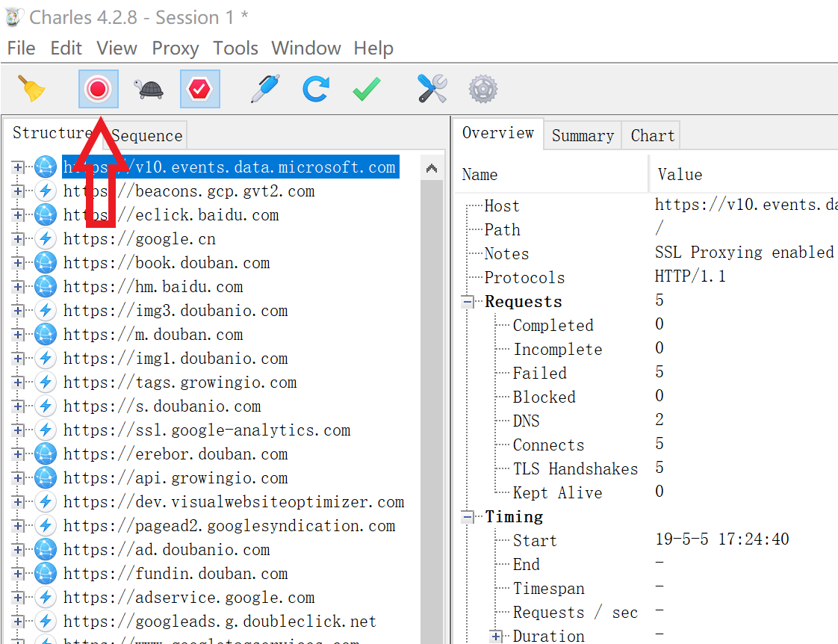Collapse the Requests group in Overview
The image size is (838, 644).
pyautogui.click(x=468, y=301)
